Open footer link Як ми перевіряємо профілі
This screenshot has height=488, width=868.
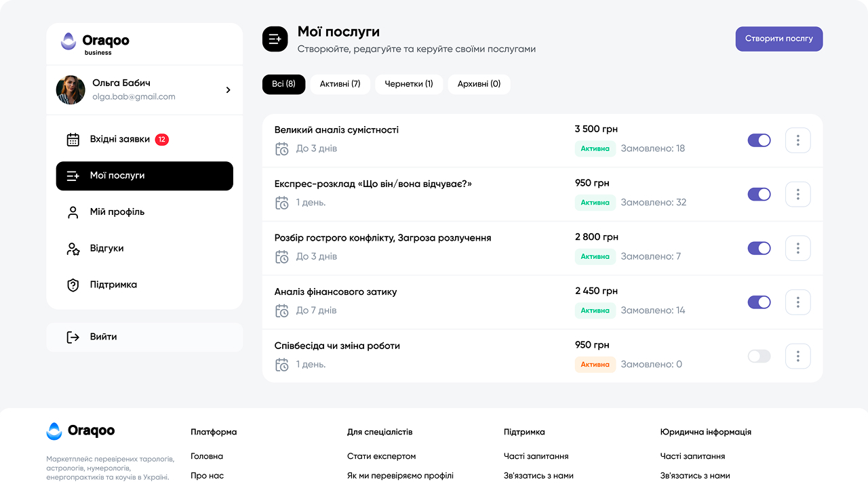click(x=400, y=476)
